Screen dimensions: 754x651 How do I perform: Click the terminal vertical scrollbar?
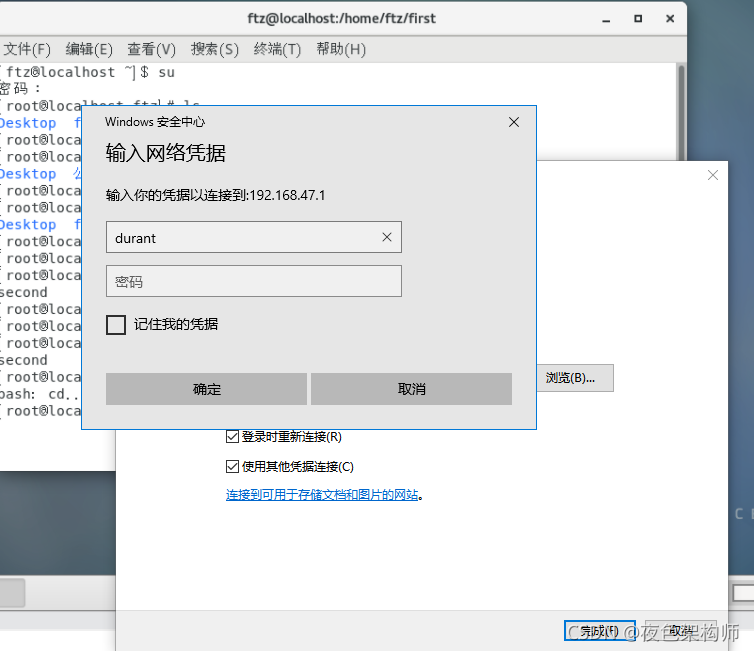pyautogui.click(x=681, y=113)
